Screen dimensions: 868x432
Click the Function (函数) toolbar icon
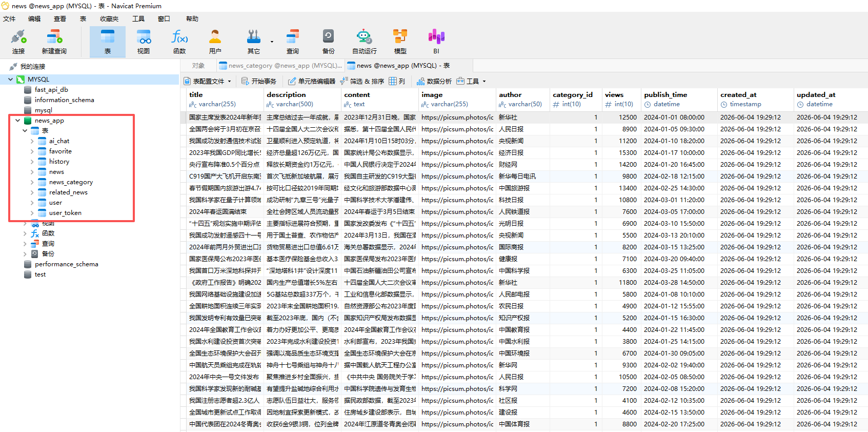coord(179,42)
